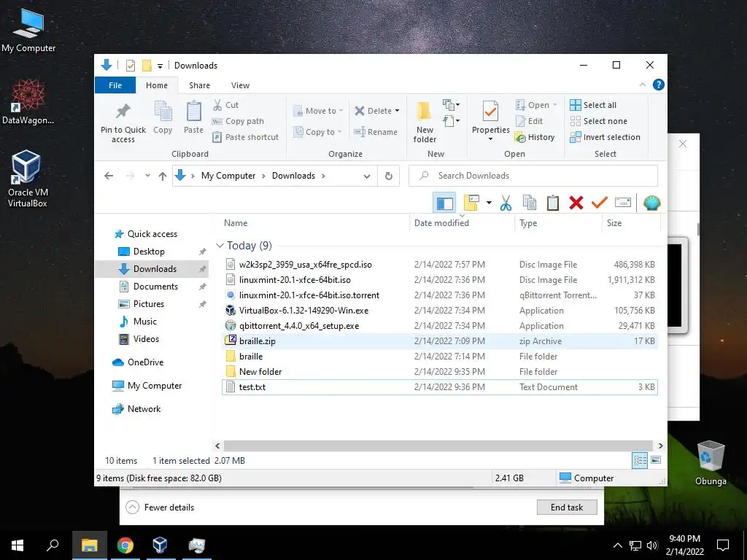Click the ribbon Copy button

coord(163,117)
